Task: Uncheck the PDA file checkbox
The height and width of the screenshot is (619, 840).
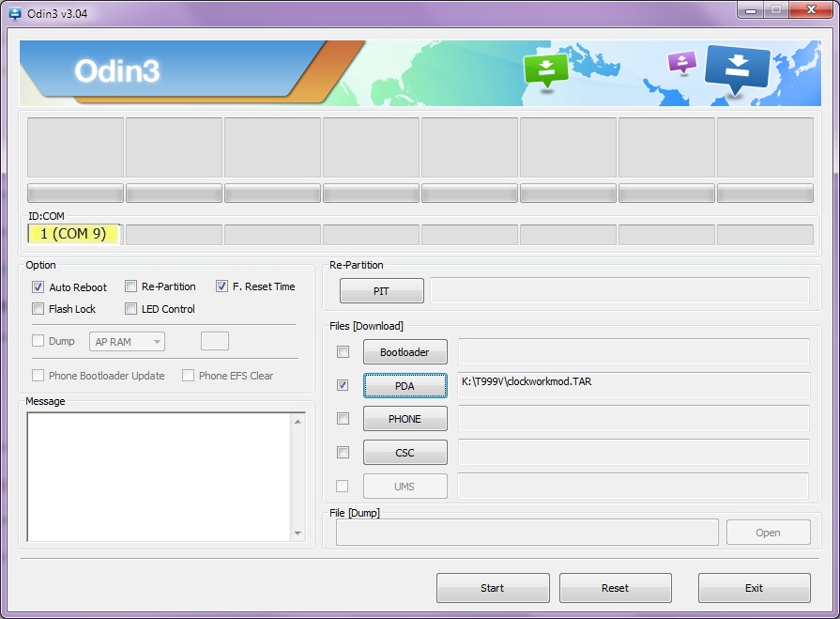Action: [343, 385]
